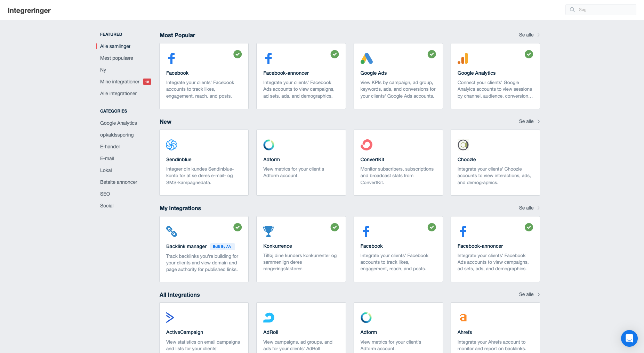Open Alle integrationer in the sidebar
644x353 pixels.
118,93
